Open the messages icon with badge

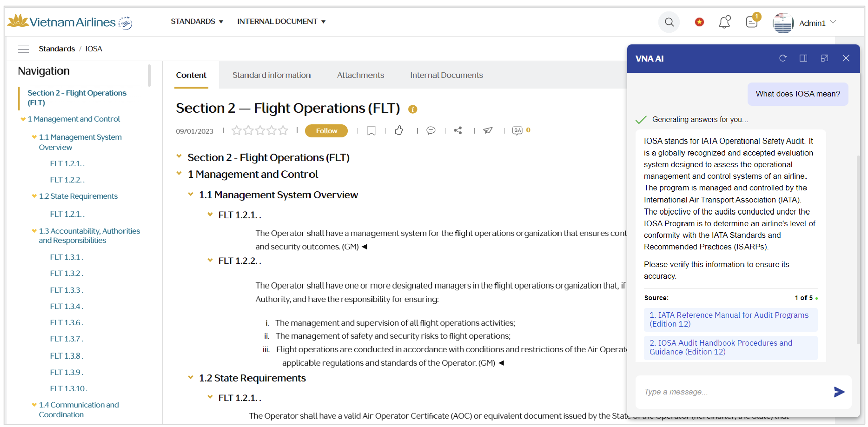[x=752, y=22]
